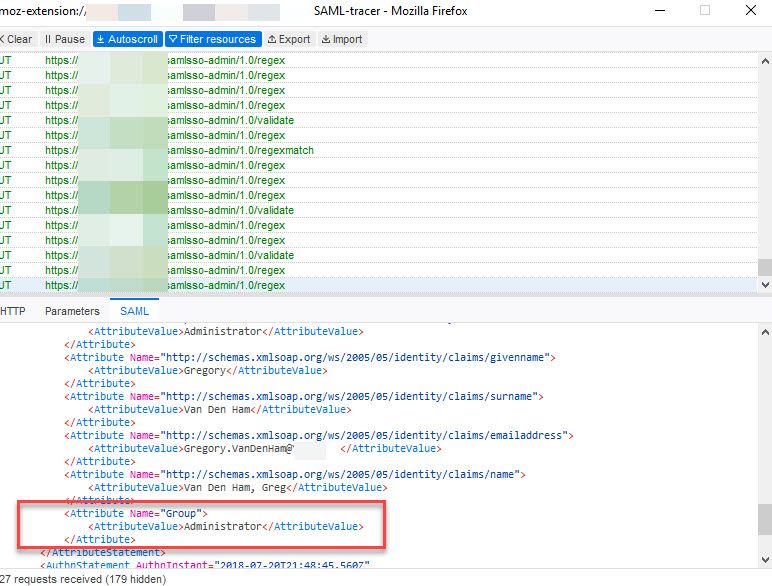Viewport: 772px width, 586px height.
Task: Toggle the Filter resources option
Action: (x=213, y=39)
